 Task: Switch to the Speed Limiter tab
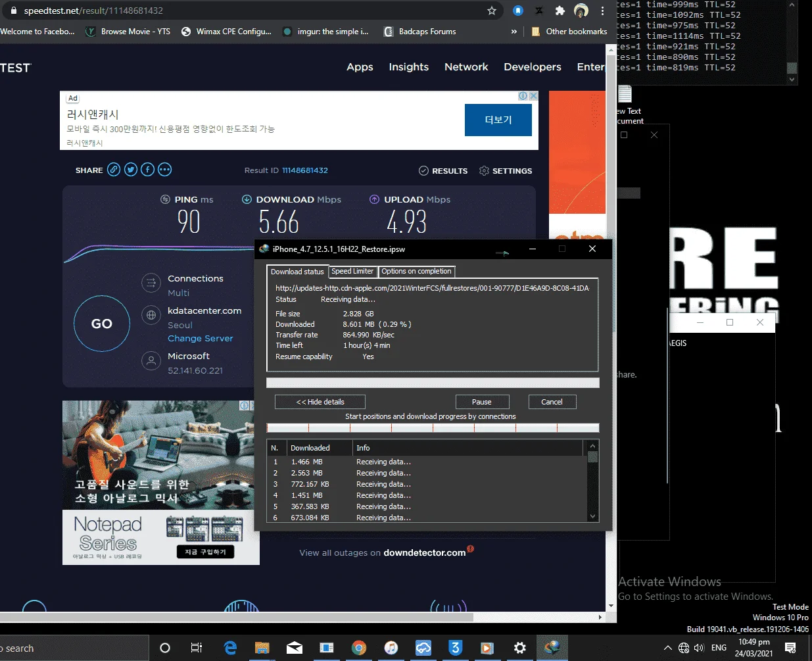pos(352,271)
